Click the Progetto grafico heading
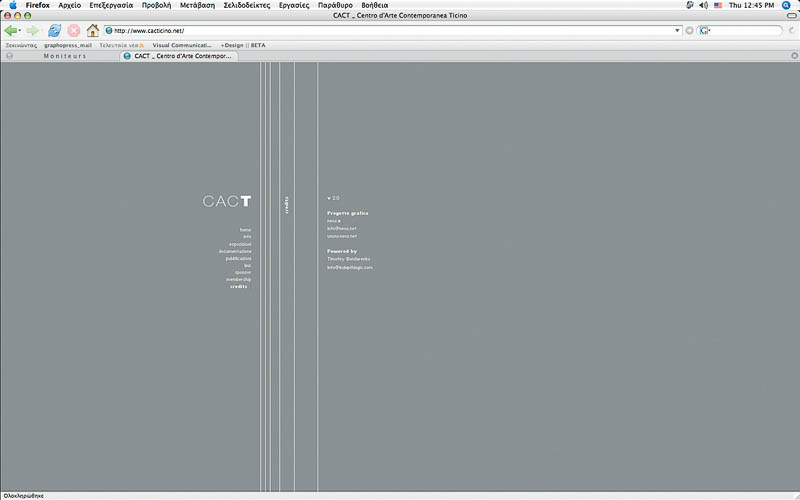 click(347, 213)
